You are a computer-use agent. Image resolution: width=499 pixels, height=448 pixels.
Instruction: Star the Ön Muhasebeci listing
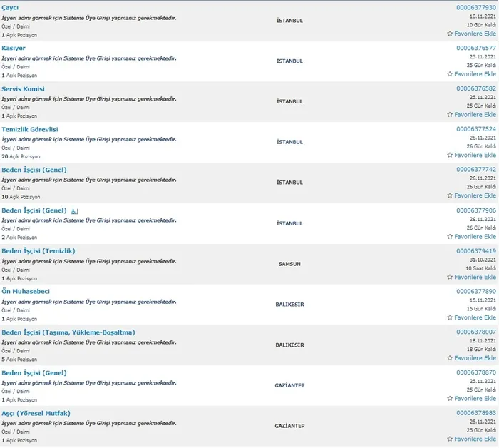(x=449, y=318)
